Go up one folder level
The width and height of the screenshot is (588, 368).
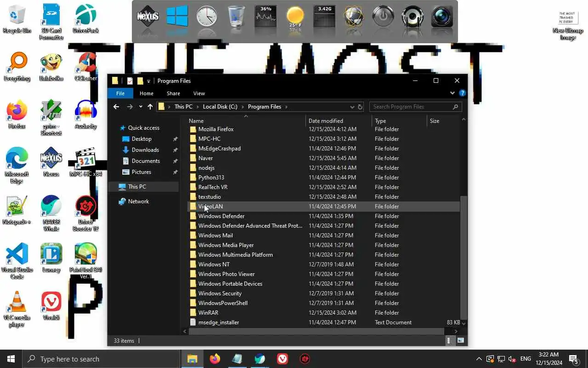[150, 107]
